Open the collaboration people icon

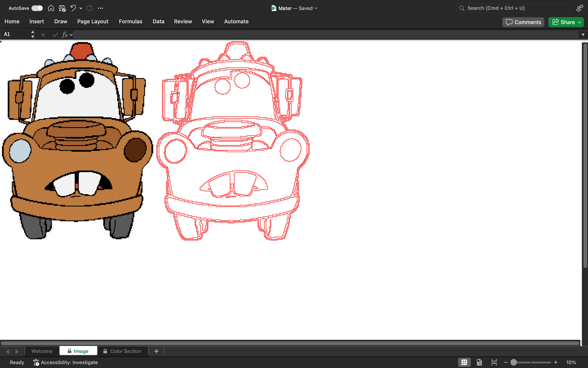pos(580,8)
